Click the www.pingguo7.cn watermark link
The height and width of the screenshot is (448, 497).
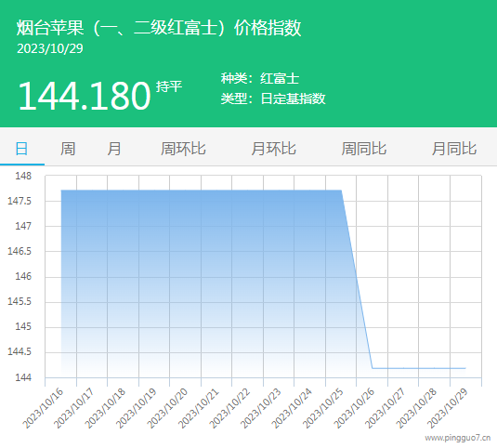click(458, 438)
